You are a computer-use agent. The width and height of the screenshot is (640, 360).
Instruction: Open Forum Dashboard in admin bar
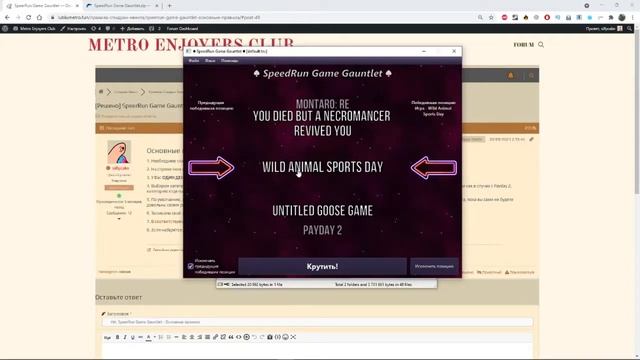pyautogui.click(x=182, y=29)
